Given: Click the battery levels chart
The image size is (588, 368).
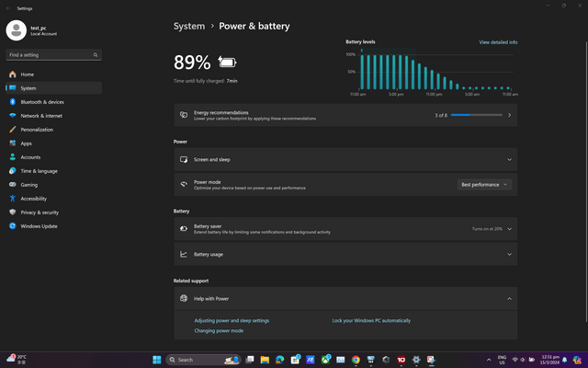Looking at the screenshot, I should (x=432, y=71).
